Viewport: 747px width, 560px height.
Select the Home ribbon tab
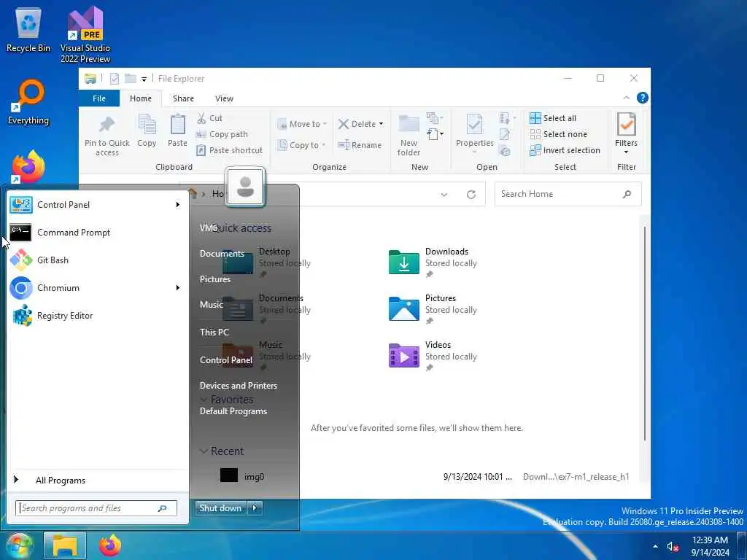[x=141, y=98]
